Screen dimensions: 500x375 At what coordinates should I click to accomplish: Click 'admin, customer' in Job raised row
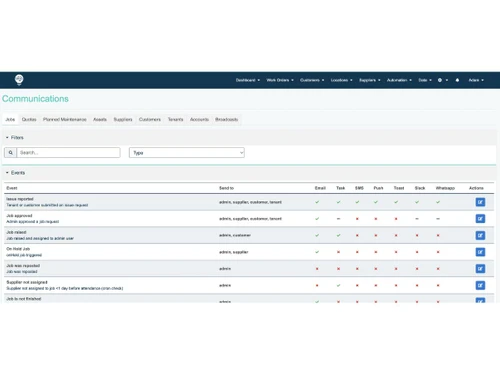tap(235, 235)
